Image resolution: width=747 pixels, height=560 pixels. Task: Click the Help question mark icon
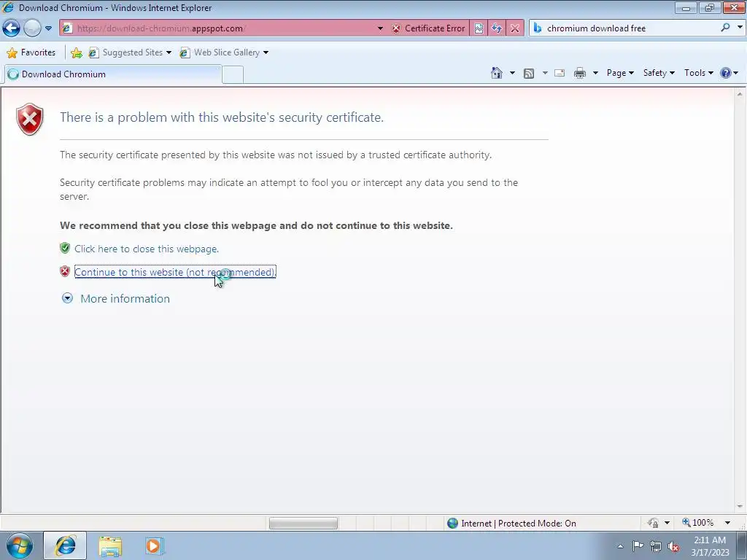click(x=726, y=73)
